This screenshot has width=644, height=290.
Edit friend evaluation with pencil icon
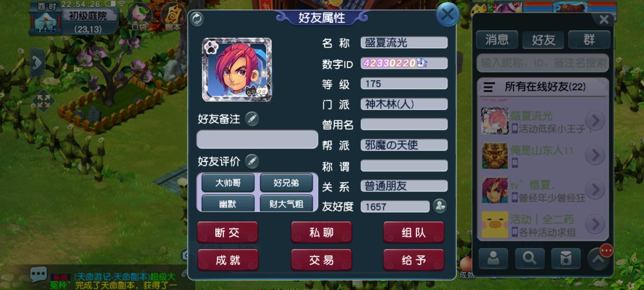pyautogui.click(x=252, y=161)
